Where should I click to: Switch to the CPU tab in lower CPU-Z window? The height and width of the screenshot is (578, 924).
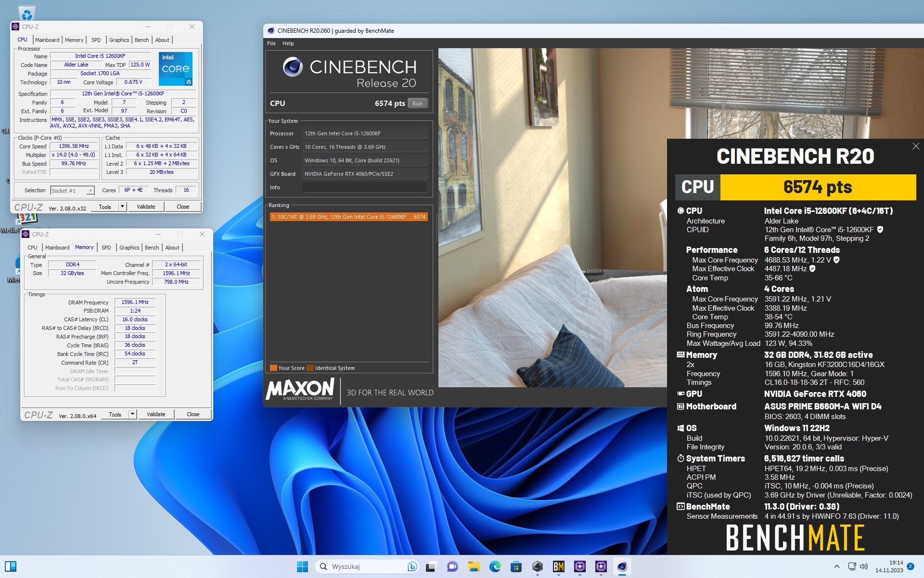(x=32, y=248)
